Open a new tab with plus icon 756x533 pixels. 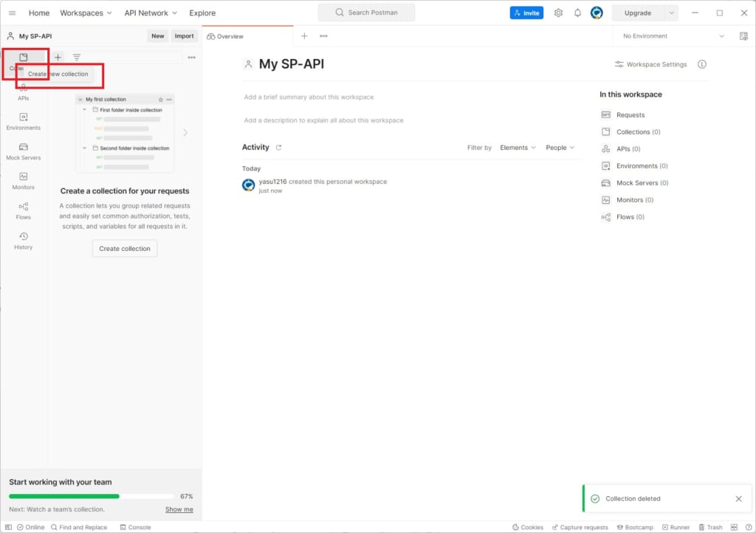click(304, 36)
